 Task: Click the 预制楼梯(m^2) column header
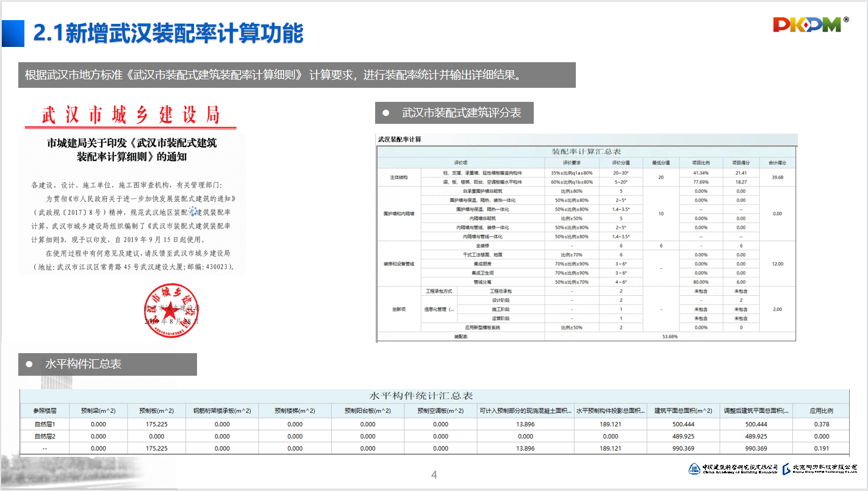(295, 410)
